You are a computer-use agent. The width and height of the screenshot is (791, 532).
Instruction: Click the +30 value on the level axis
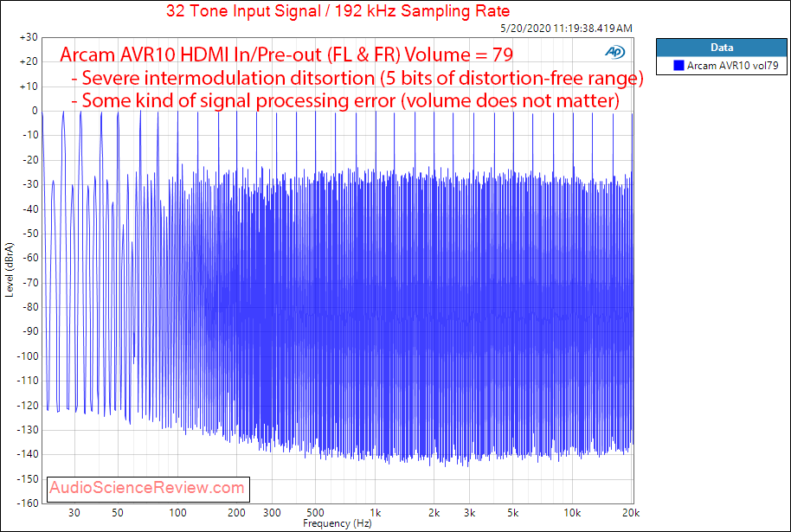(29, 37)
